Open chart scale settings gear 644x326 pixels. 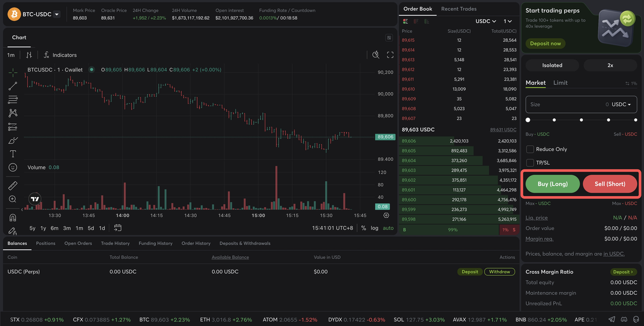pyautogui.click(x=386, y=216)
